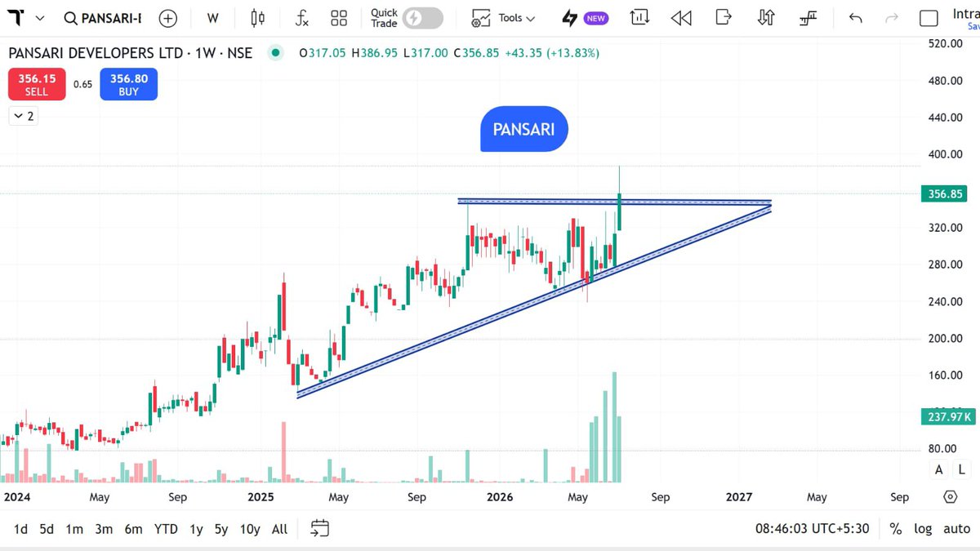Image resolution: width=980 pixels, height=551 pixels.
Task: Click the 0.65 spread value
Action: pyautogui.click(x=82, y=84)
